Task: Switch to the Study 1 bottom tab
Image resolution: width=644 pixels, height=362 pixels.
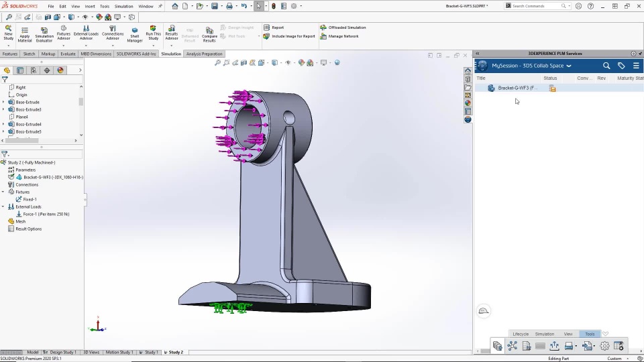Action: tap(149, 352)
